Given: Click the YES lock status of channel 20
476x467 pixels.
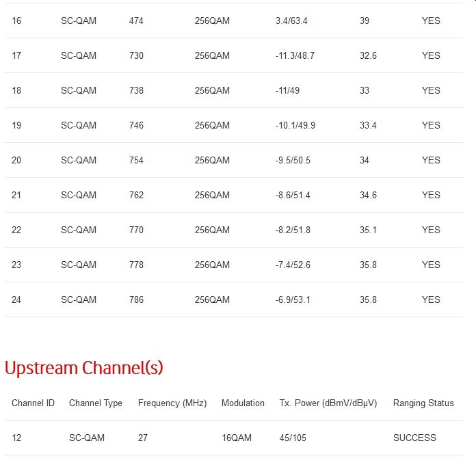Looking at the screenshot, I should pyautogui.click(x=431, y=160).
